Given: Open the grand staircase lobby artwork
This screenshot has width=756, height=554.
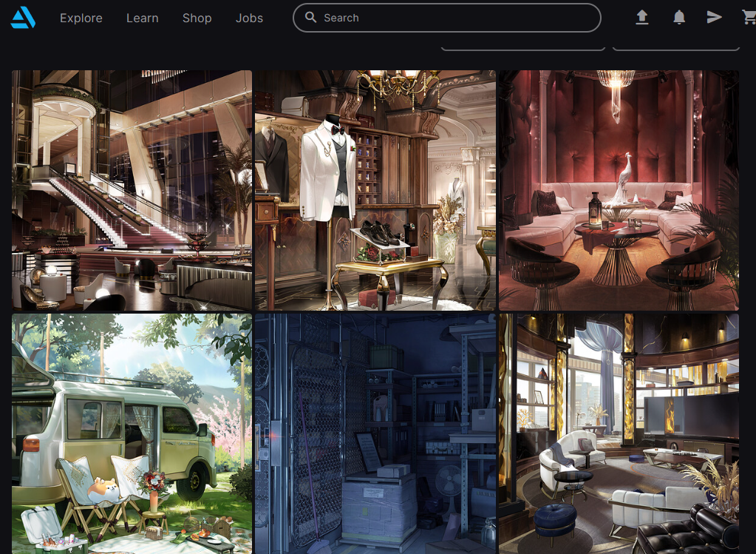Looking at the screenshot, I should [132, 190].
